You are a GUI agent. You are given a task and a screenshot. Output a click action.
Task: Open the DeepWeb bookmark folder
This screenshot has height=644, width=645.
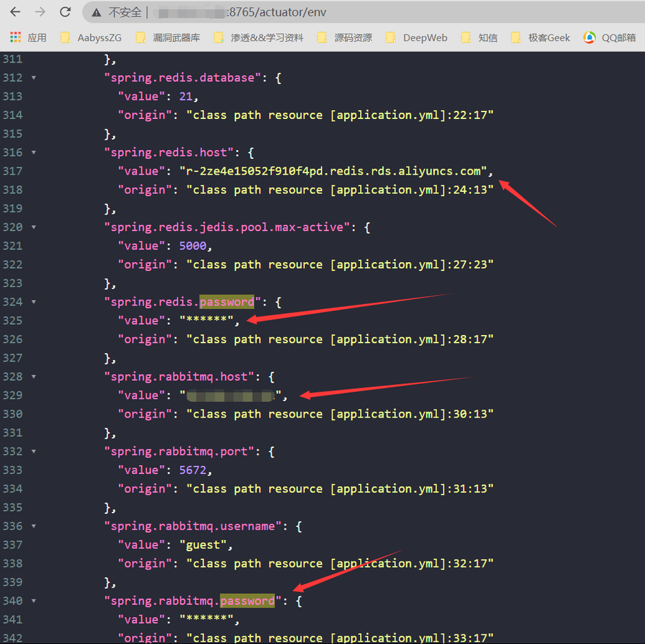[x=416, y=38]
